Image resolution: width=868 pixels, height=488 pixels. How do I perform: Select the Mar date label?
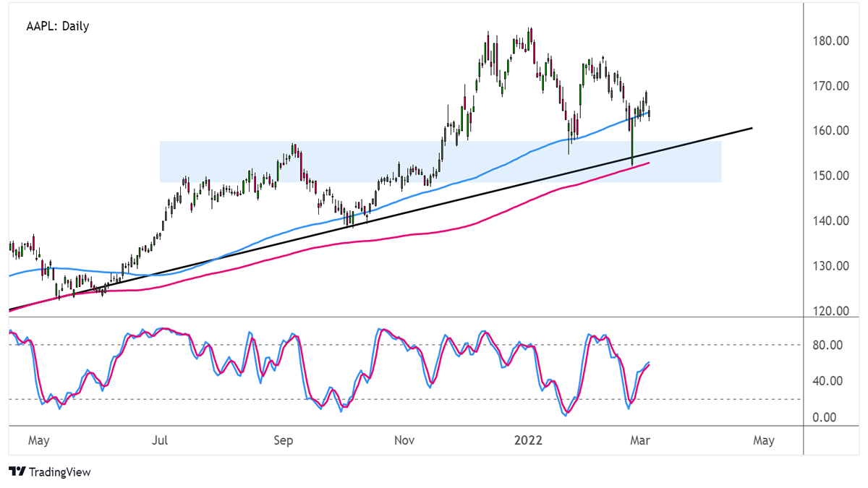pyautogui.click(x=641, y=440)
